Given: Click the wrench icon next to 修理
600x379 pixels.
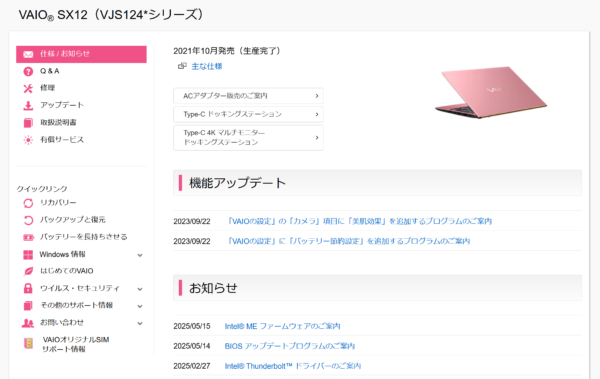Looking at the screenshot, I should click(28, 88).
